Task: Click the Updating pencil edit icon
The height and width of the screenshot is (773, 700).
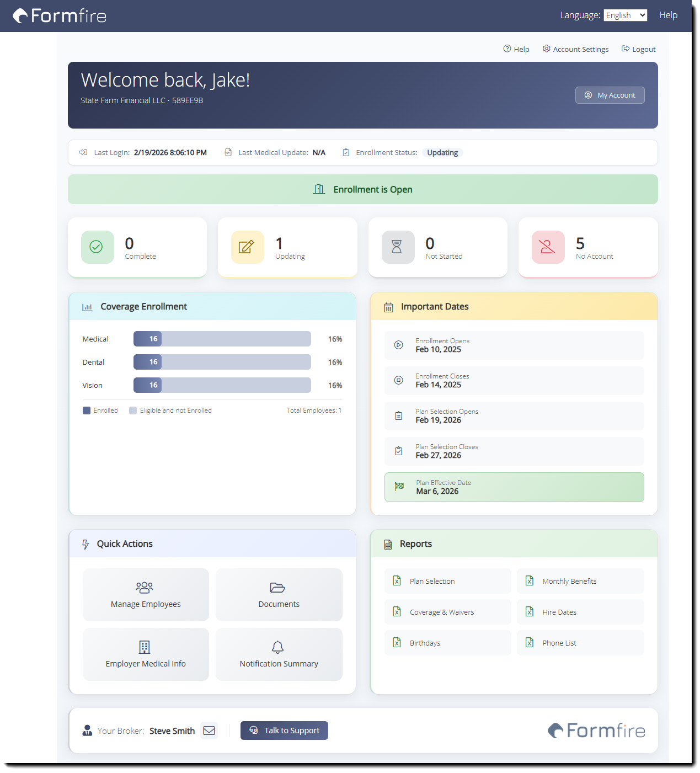Action: pos(247,247)
